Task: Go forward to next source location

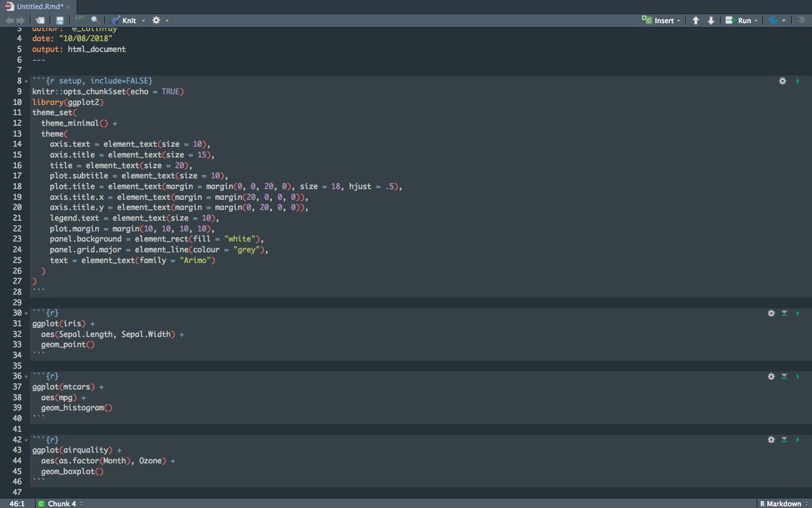Action: (x=21, y=20)
